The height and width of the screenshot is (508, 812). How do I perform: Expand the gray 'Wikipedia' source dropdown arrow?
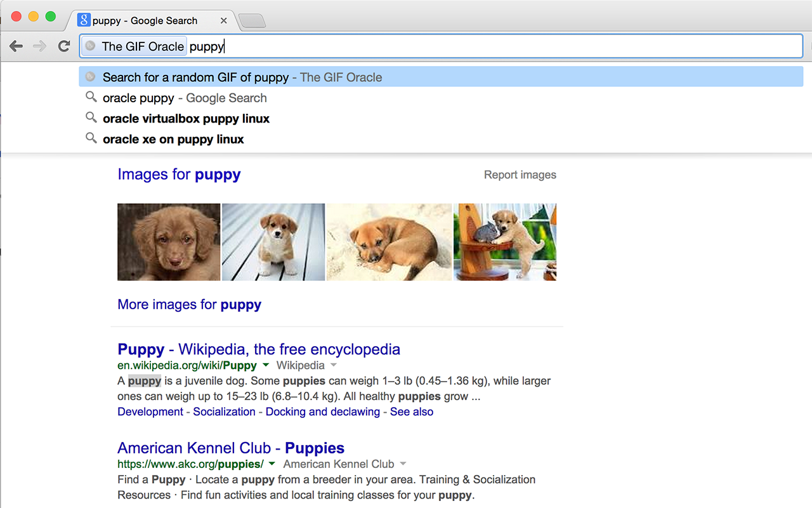(334, 365)
